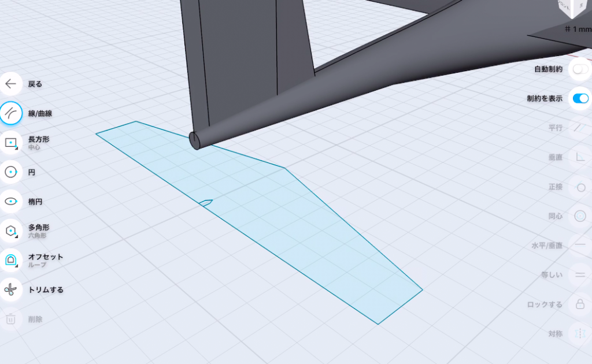Enable the 自動制約 auto-constraint switch

click(x=580, y=69)
